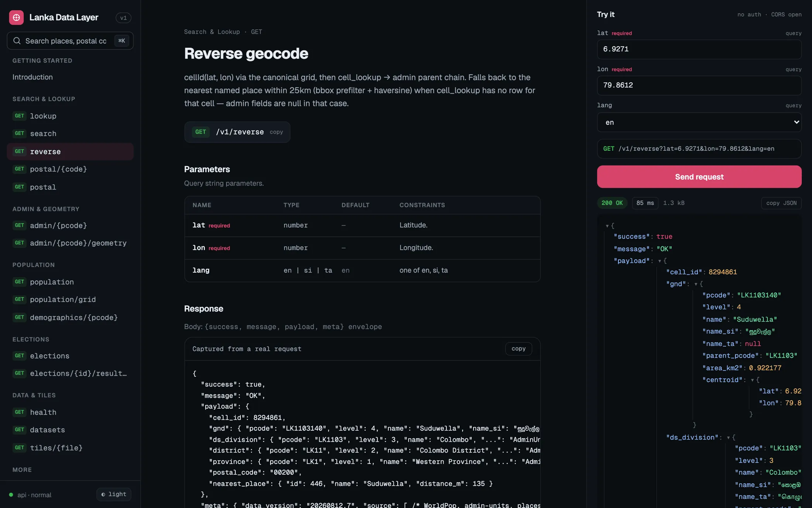This screenshot has height=508, width=812.
Task: Click the search magnifier icon in sidebar
Action: coord(17,41)
